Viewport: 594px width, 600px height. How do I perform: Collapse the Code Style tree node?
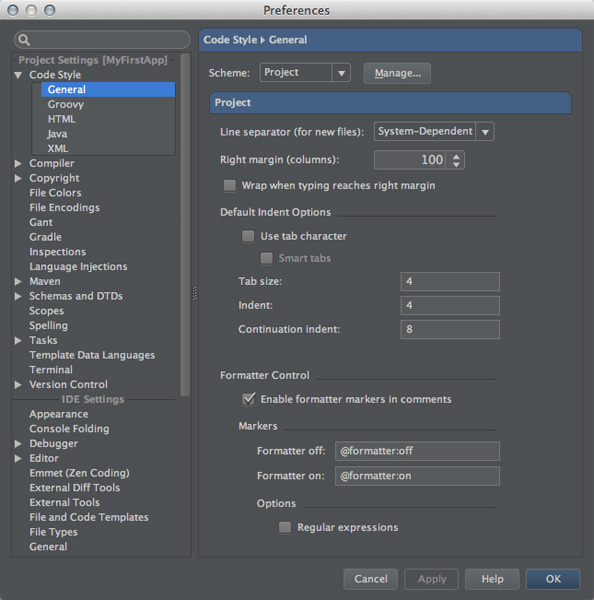tap(18, 75)
